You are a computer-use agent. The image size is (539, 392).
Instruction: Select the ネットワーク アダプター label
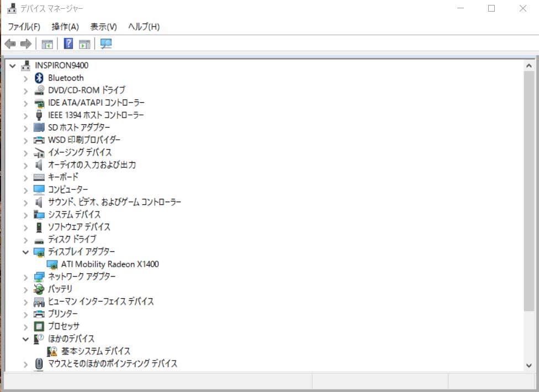82,277
